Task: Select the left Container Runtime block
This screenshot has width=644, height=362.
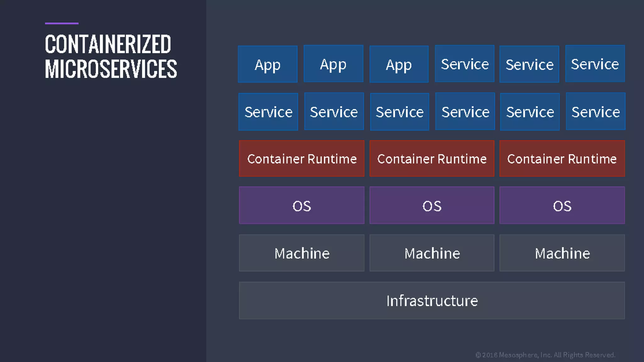Action: coord(302,158)
